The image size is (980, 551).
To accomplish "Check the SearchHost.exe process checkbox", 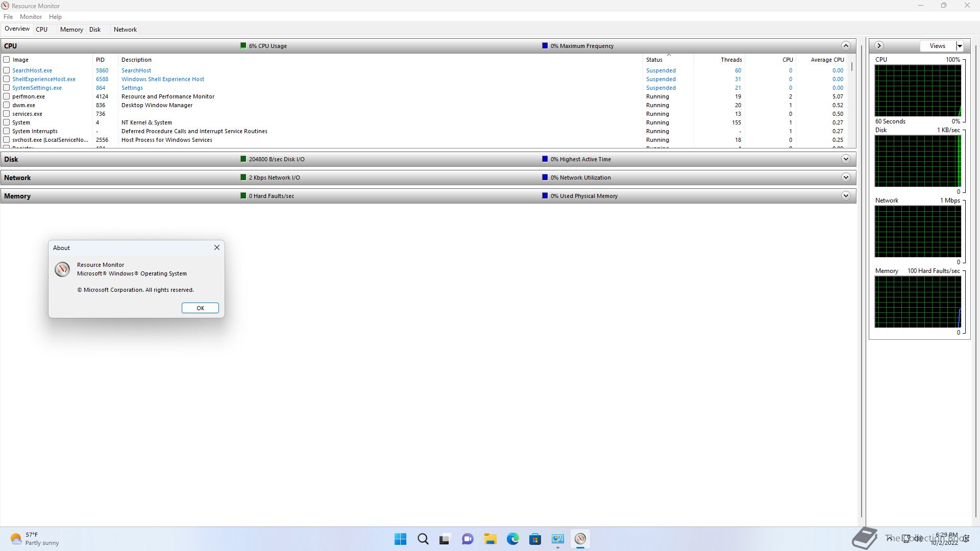I will point(7,70).
